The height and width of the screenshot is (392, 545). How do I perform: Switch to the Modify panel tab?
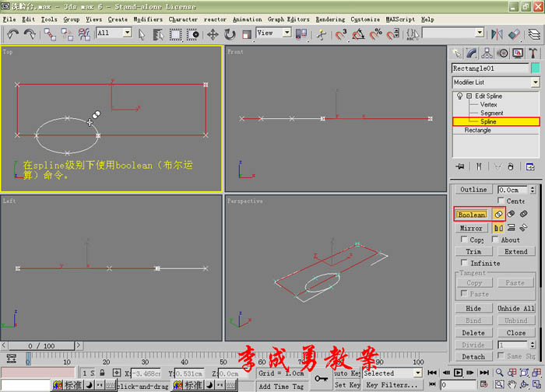click(x=472, y=53)
